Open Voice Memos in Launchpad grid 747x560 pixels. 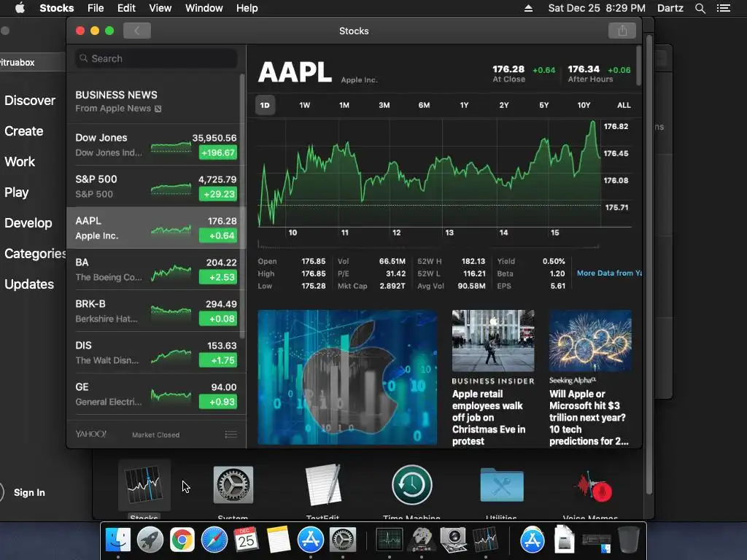tap(592, 486)
